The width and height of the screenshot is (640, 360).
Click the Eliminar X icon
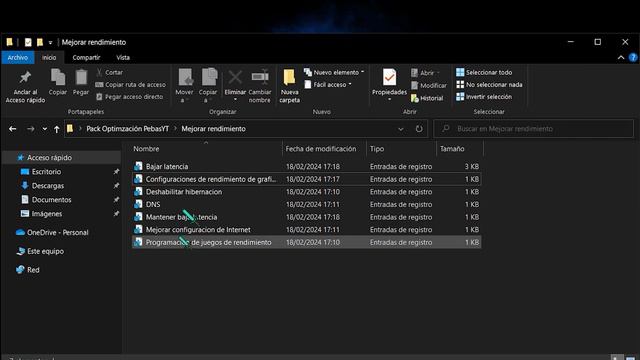click(235, 77)
